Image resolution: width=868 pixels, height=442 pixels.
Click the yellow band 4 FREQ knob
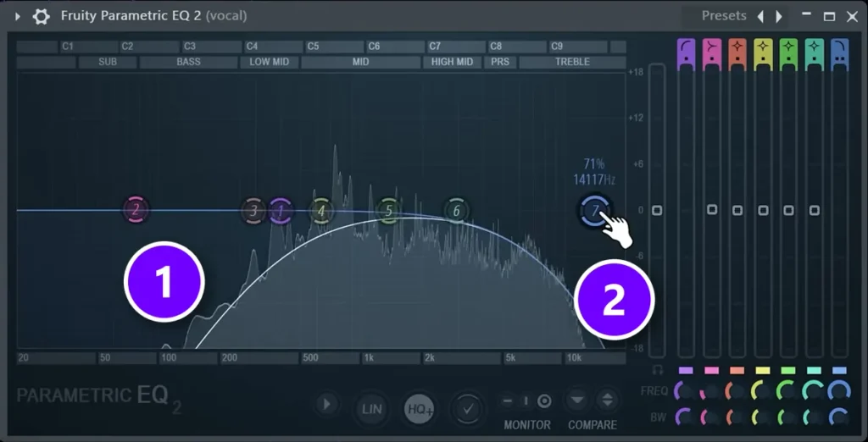(x=762, y=391)
